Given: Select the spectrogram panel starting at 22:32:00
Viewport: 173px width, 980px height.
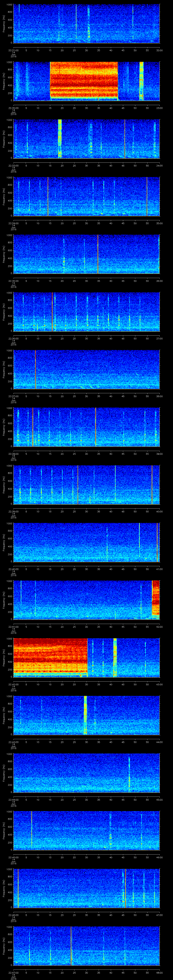Looking at the screenshot, I should click(x=87, y=81).
